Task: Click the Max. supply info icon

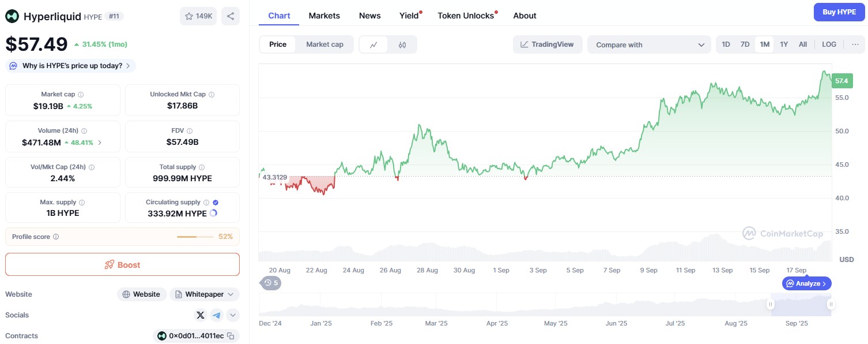Action: tap(81, 203)
